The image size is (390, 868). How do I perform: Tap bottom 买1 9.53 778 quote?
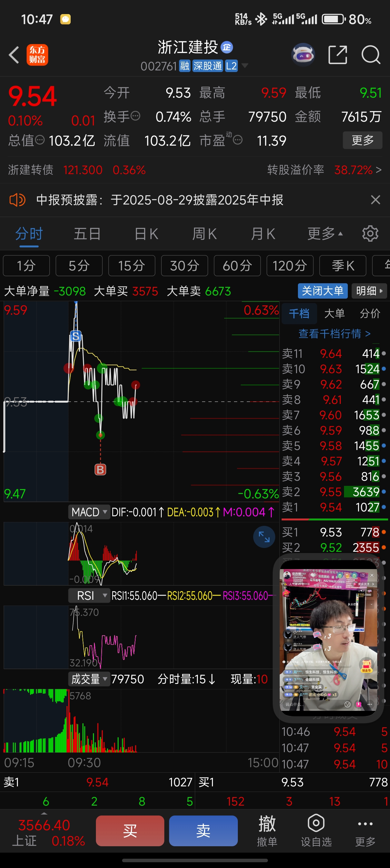pyautogui.click(x=293, y=782)
